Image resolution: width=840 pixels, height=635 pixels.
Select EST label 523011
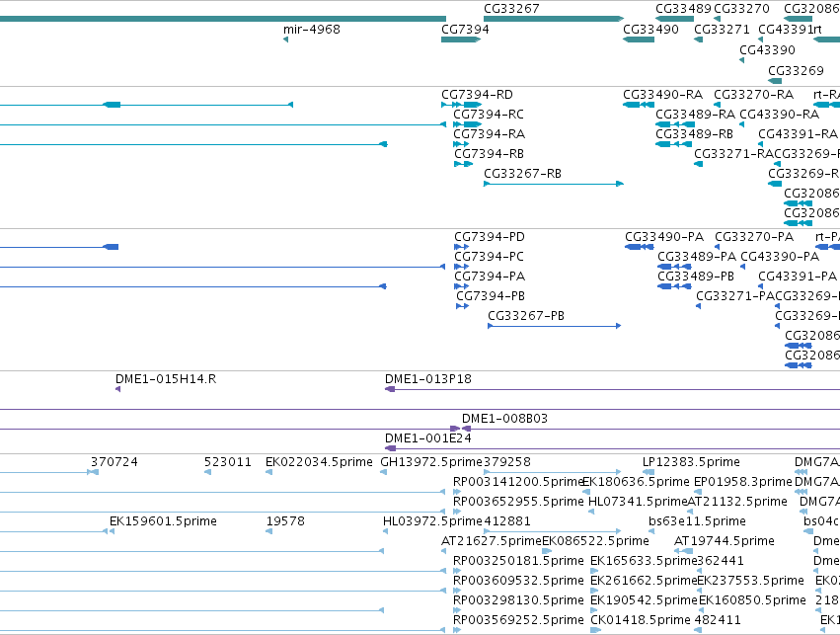228,462
